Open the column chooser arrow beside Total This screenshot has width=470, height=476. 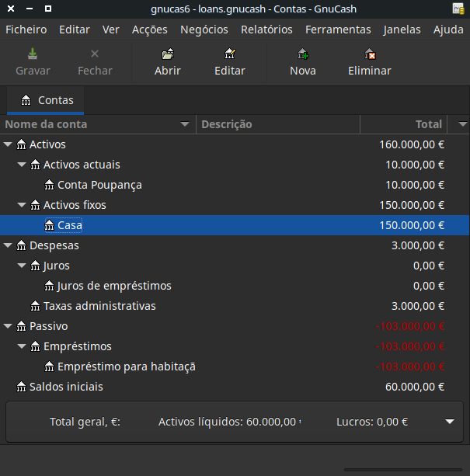(x=462, y=124)
